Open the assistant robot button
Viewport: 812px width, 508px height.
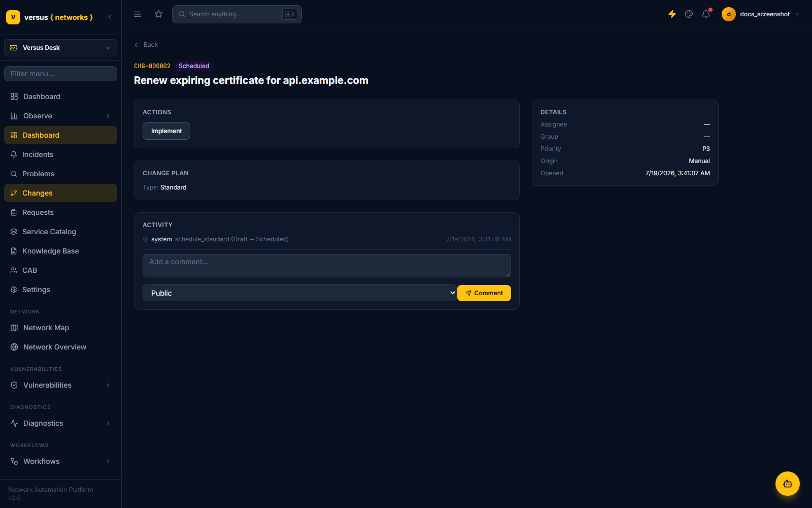pyautogui.click(x=788, y=484)
